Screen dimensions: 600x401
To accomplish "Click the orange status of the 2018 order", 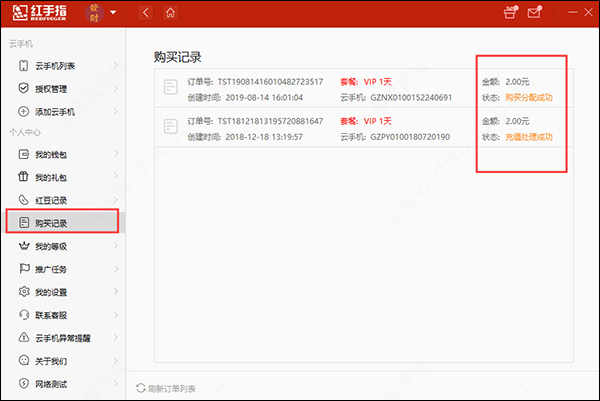I will [529, 137].
